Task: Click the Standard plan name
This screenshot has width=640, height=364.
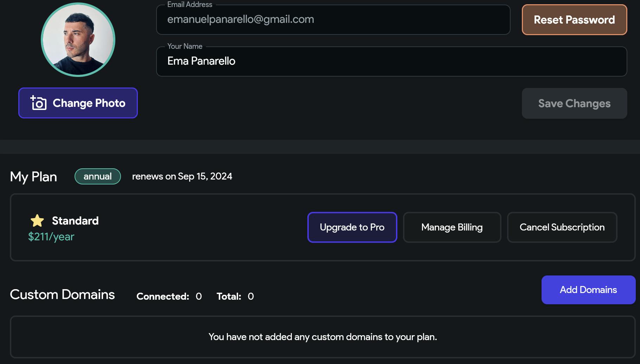Action: 75,221
